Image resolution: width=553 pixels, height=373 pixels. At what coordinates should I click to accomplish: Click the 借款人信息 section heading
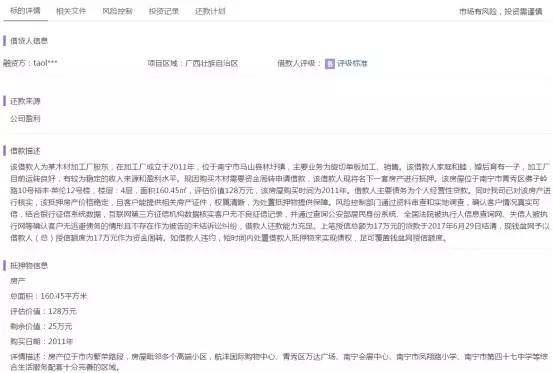tap(29, 41)
